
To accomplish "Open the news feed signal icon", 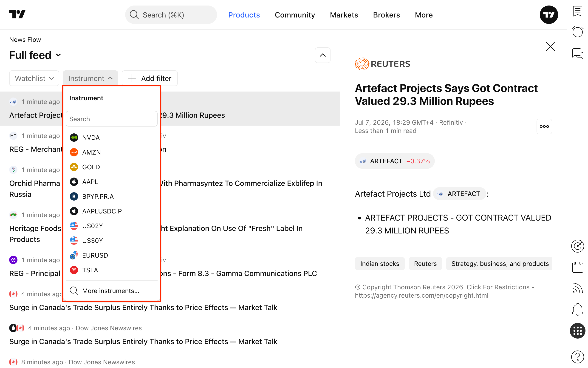I will [x=577, y=288].
